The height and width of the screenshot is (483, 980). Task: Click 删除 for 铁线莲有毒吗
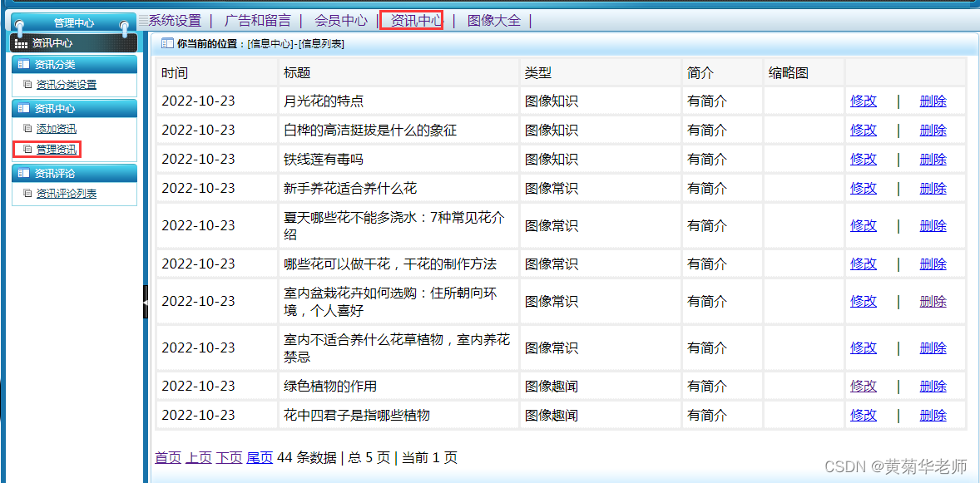[x=933, y=160]
